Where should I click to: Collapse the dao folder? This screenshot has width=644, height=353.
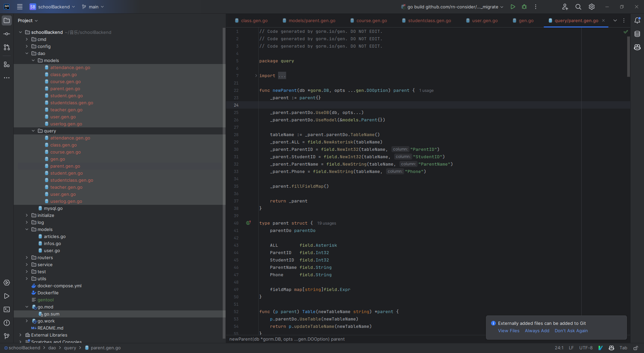click(x=27, y=53)
